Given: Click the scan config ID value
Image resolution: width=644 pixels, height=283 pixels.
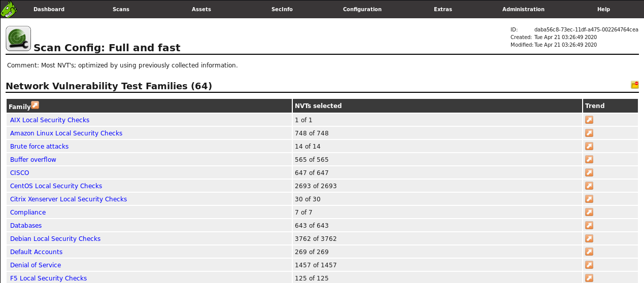Looking at the screenshot, I should (586, 29).
